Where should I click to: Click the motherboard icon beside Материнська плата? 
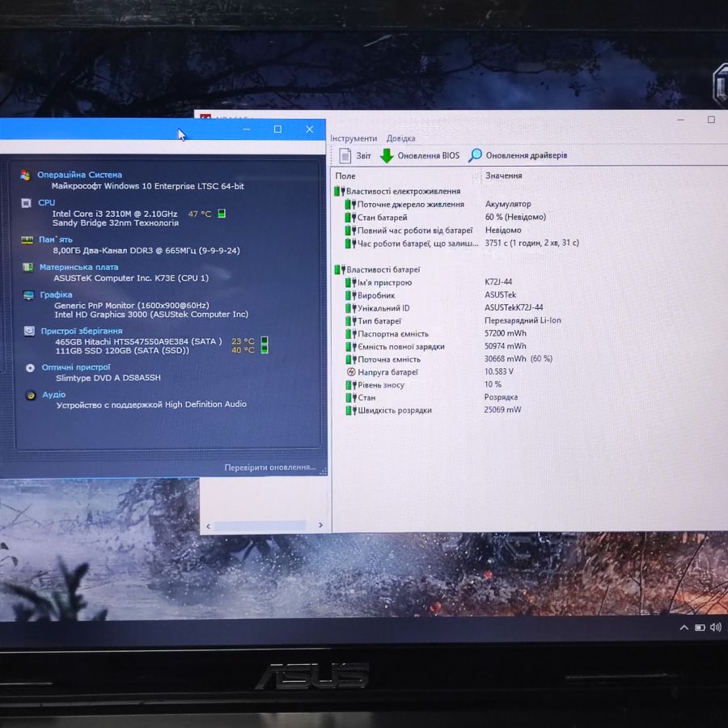tap(28, 268)
